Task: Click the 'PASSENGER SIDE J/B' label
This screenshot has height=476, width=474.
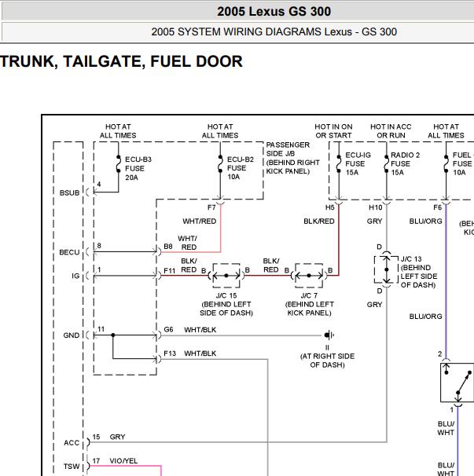Action: click(x=288, y=149)
